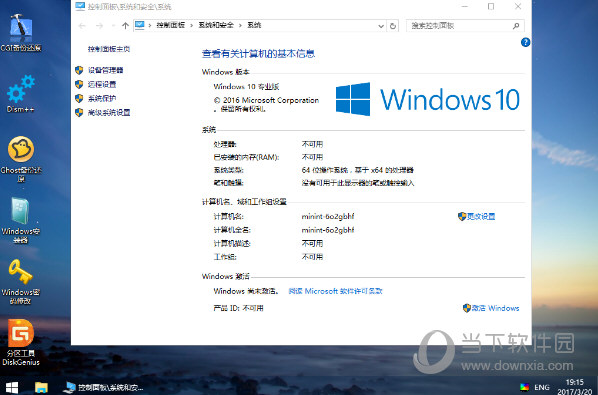Select the Control Panel taskbar button
The width and height of the screenshot is (598, 395).
[104, 387]
